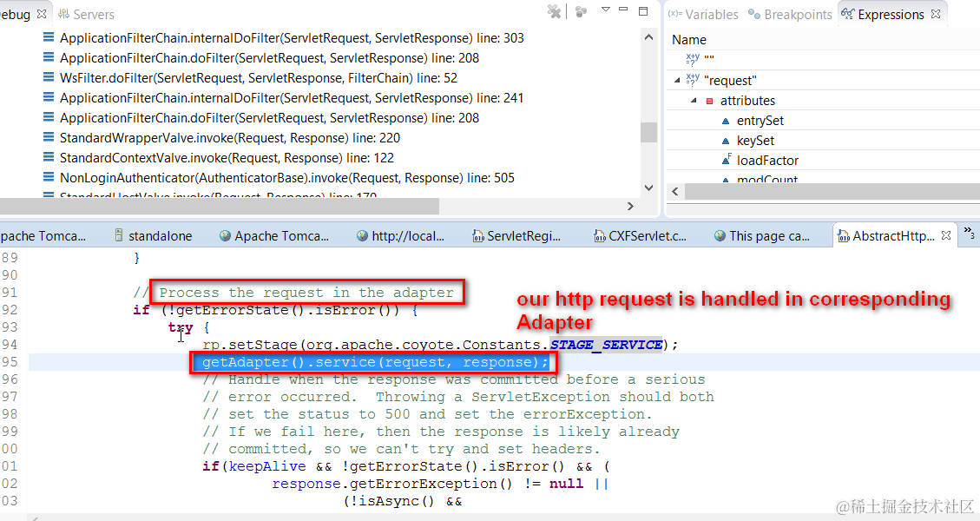Click setStage method call on line 94
The image size is (980, 521).
262,345
